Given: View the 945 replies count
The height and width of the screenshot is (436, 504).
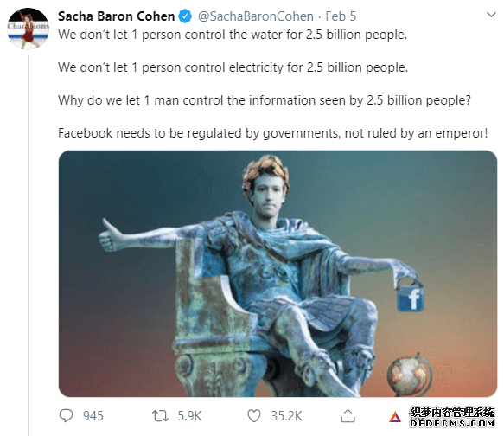Looking at the screenshot, I should click(x=93, y=416).
